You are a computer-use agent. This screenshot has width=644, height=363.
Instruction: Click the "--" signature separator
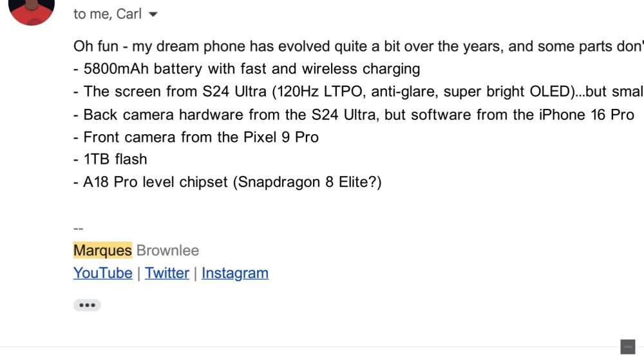click(x=79, y=228)
